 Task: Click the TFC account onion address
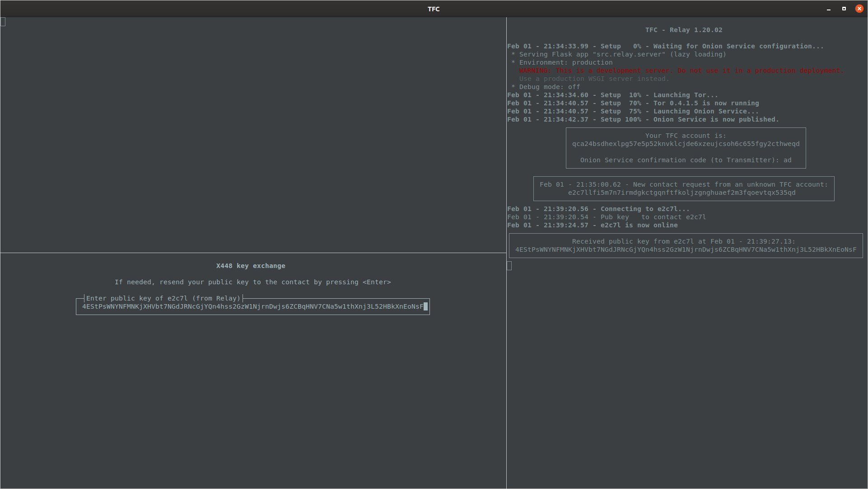click(x=686, y=144)
